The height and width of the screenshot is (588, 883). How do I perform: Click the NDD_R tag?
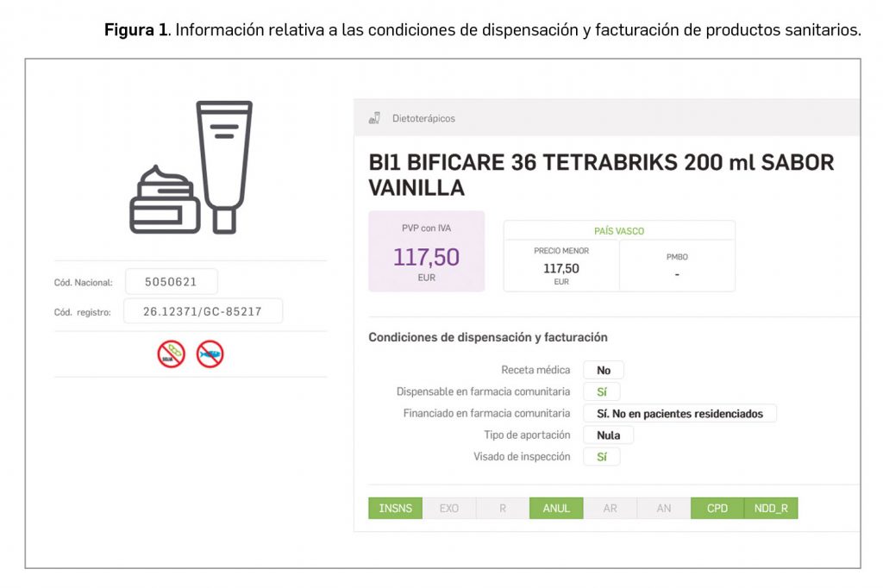[771, 509]
